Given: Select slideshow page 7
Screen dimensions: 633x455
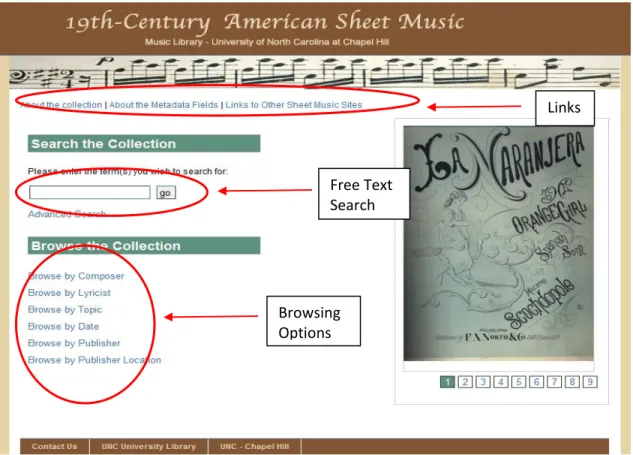Looking at the screenshot, I should tap(554, 382).
